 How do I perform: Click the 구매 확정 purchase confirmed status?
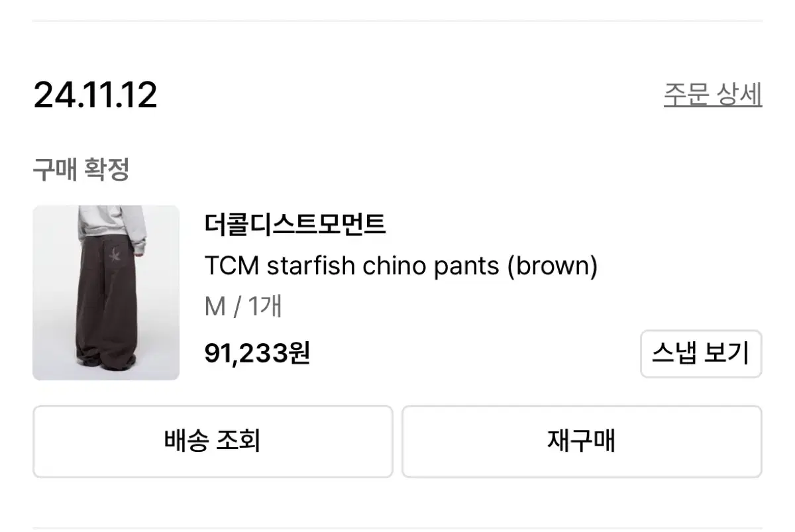pyautogui.click(x=82, y=170)
